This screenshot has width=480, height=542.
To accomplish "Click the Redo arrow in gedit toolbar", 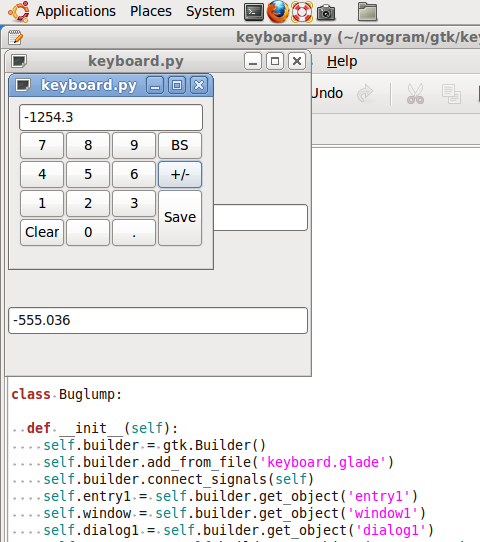I will coord(365,93).
